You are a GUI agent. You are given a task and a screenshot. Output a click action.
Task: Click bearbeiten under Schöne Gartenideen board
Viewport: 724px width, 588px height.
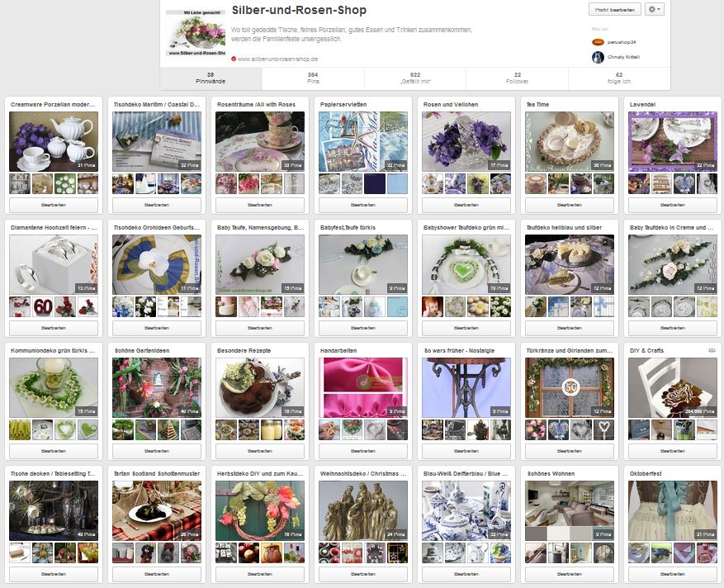(157, 451)
